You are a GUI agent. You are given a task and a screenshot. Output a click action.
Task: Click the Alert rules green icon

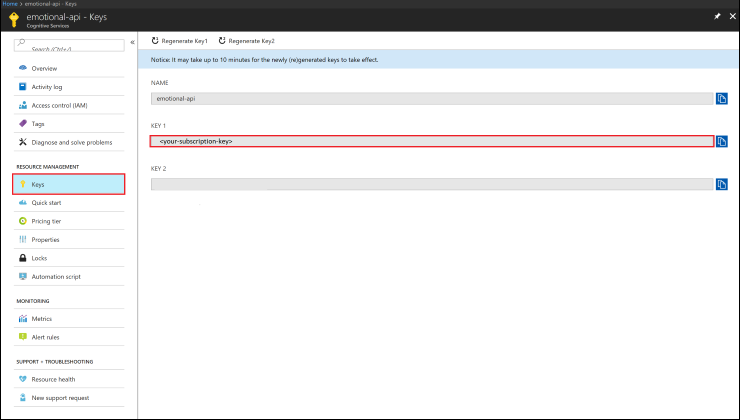pos(23,337)
